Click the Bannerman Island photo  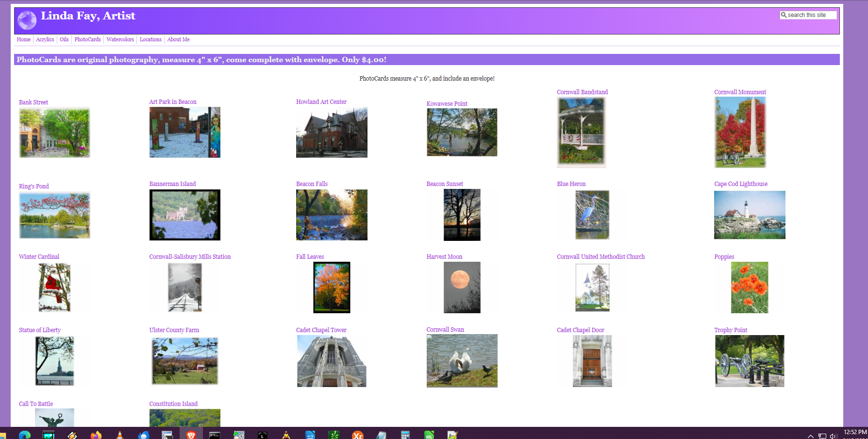184,215
